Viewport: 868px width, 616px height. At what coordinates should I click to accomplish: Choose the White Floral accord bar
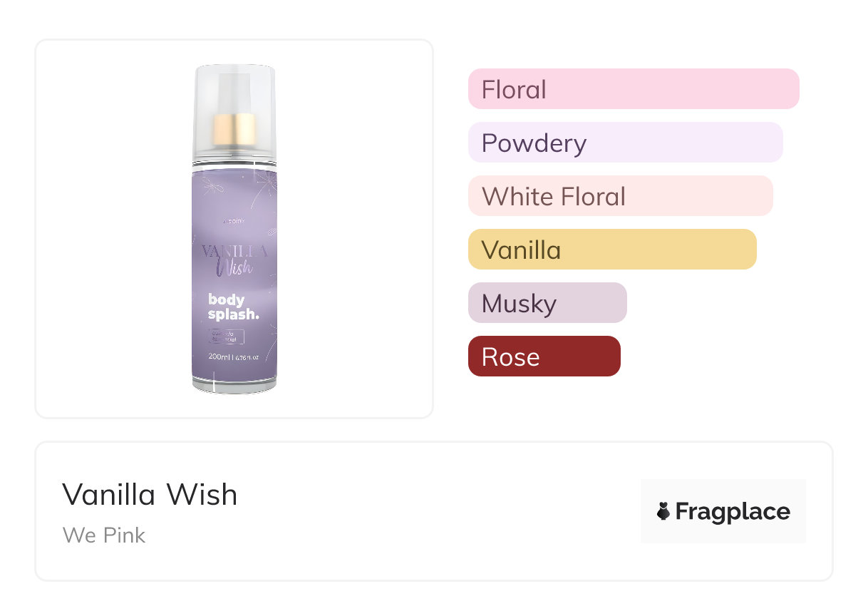[620, 196]
